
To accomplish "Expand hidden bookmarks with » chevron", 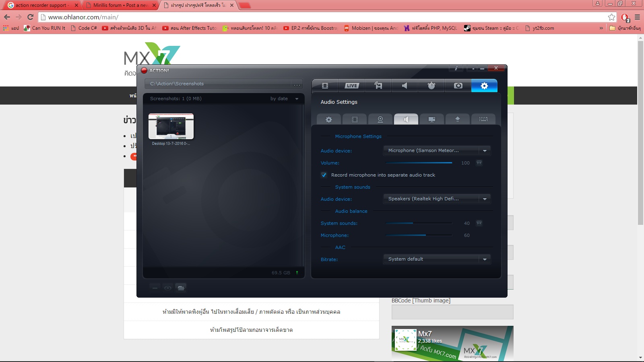I will (601, 28).
